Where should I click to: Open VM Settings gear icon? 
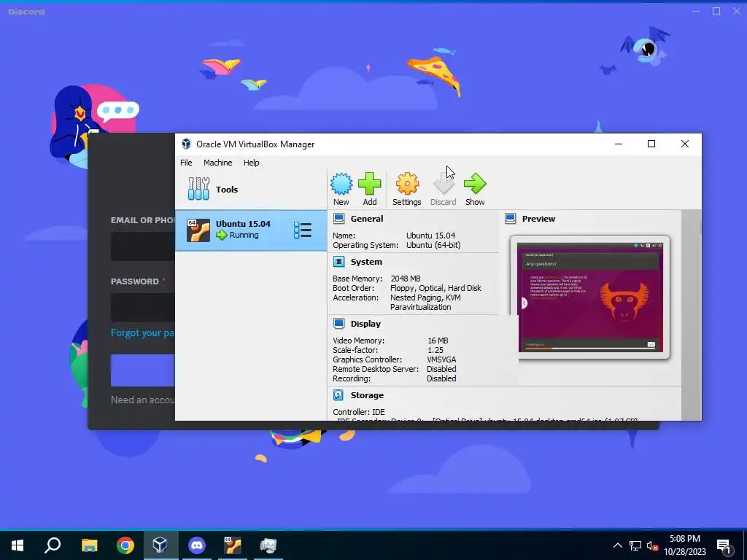pos(407,184)
